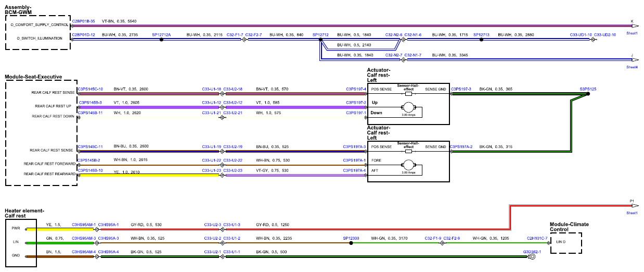Click Module-Climate Control heading
The height and width of the screenshot is (272, 644).
tap(570, 227)
